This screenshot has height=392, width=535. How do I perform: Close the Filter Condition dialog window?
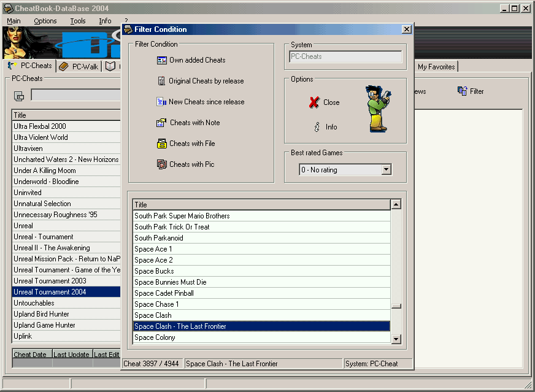pos(406,29)
